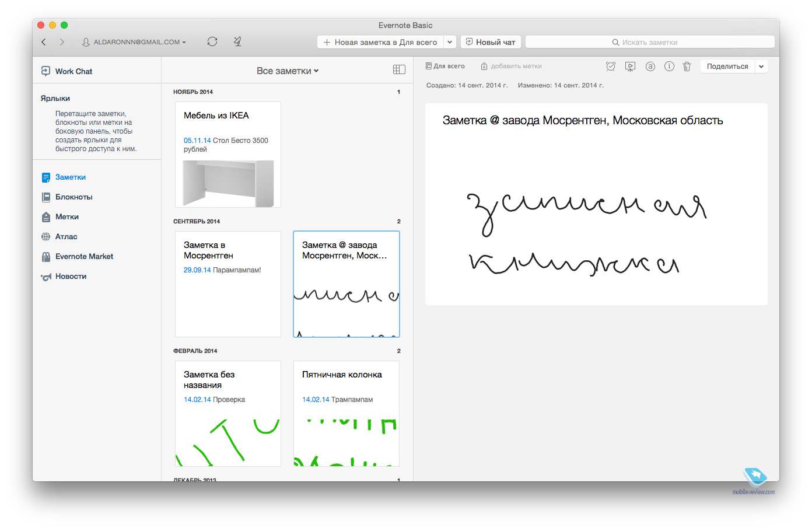
Task: Click the Evernote Market icon
Action: (46, 257)
